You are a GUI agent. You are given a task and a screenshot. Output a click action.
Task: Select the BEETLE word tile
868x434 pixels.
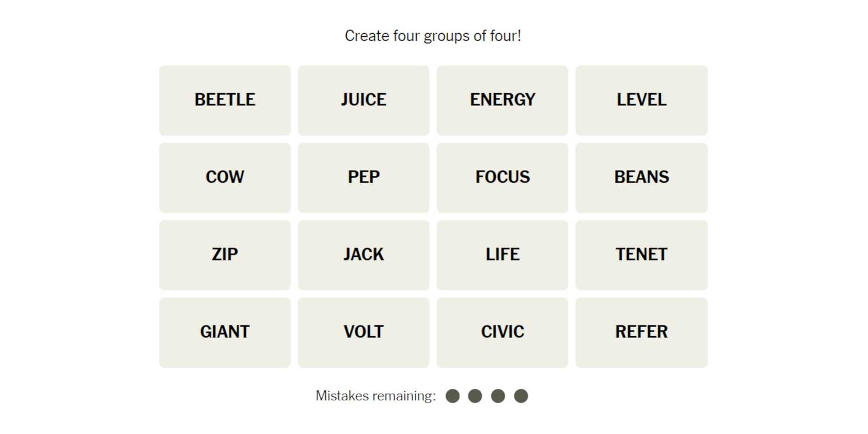point(225,100)
